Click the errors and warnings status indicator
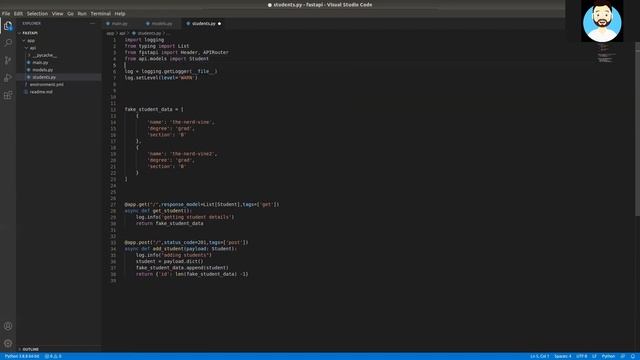Screen dimensions: 640x360 pyautogui.click(x=53, y=356)
